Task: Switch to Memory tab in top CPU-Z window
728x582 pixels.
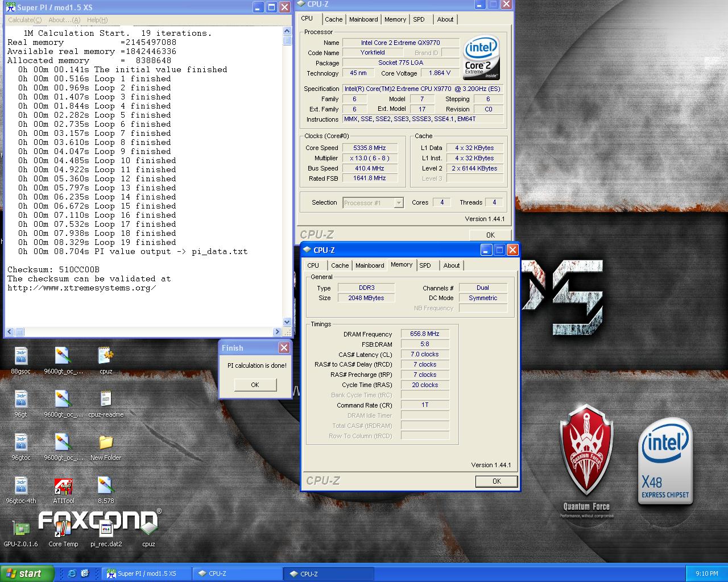Action: [395, 19]
